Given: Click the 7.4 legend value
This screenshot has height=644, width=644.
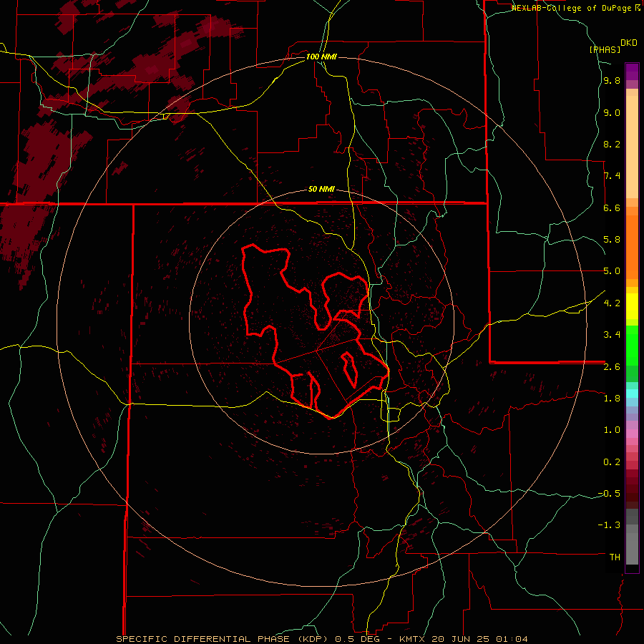Looking at the screenshot, I should click(x=612, y=176).
